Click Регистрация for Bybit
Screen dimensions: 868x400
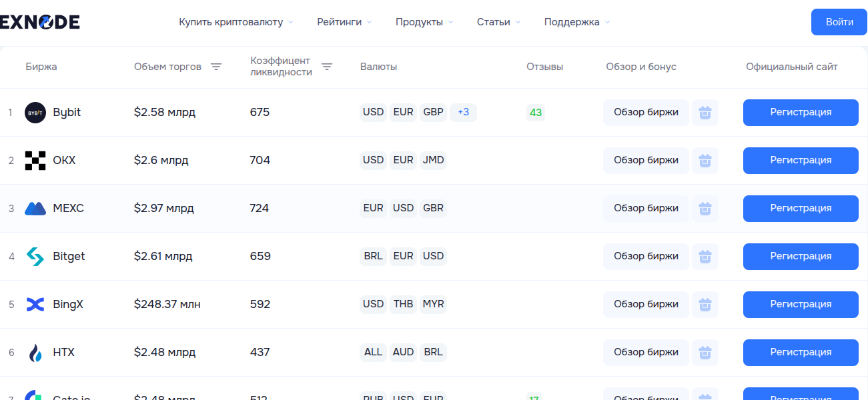tap(801, 113)
